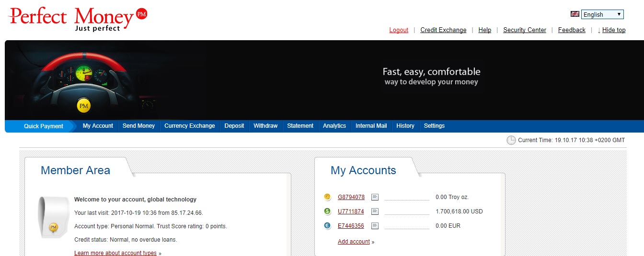The image size is (644, 256).
Task: Open the English language dropdown
Action: (x=602, y=14)
